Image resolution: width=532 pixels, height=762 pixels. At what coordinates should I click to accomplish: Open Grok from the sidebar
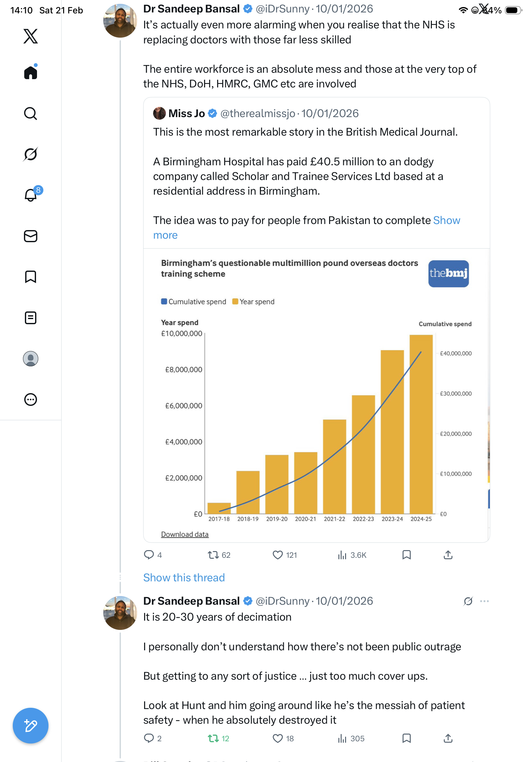31,154
